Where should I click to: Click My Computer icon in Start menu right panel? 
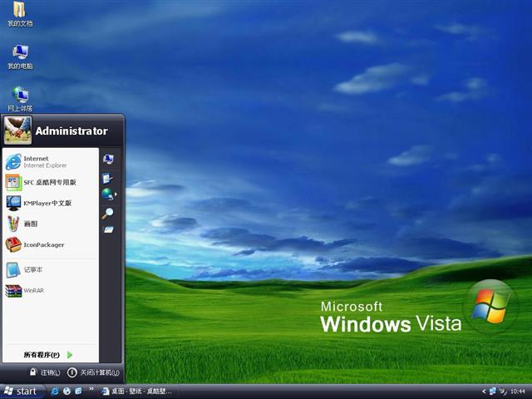pyautogui.click(x=108, y=159)
